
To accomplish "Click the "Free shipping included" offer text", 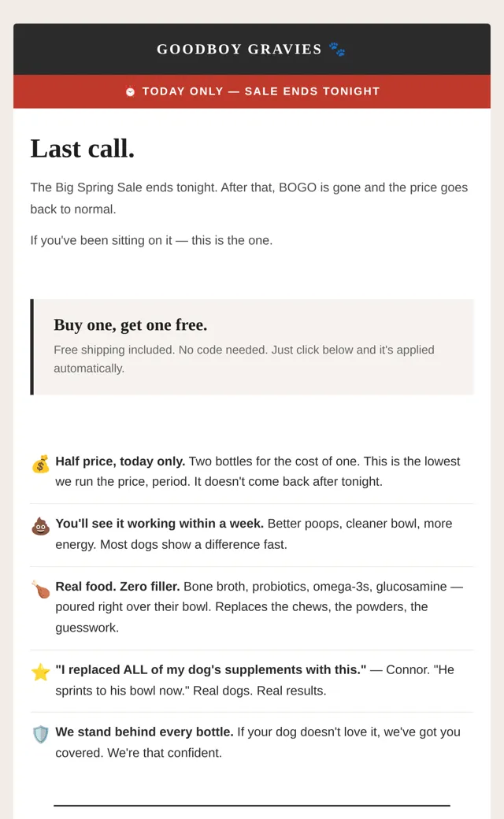I will click(x=244, y=359).
